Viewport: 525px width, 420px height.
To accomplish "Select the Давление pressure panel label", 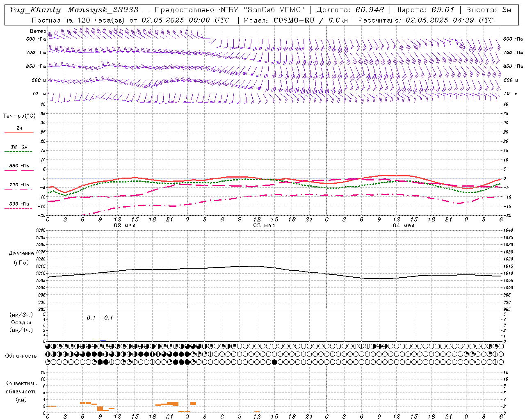I will pos(21,253).
